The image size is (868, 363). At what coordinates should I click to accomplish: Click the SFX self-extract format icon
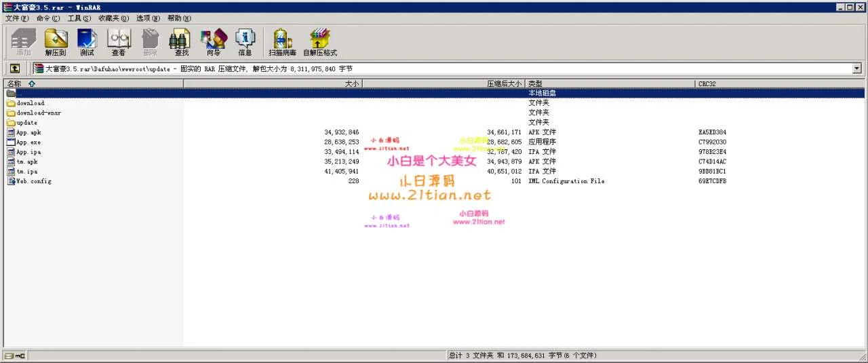[x=319, y=42]
